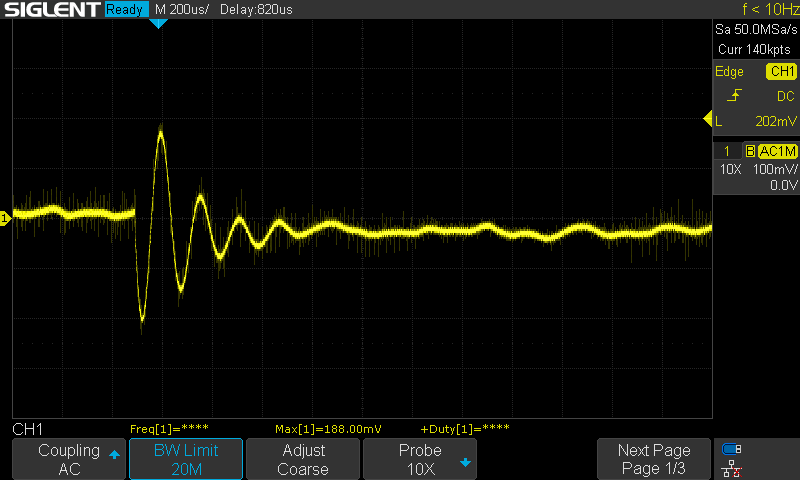The width and height of the screenshot is (800, 480).
Task: Click the M 200us/ timebase readout
Action: click(182, 10)
